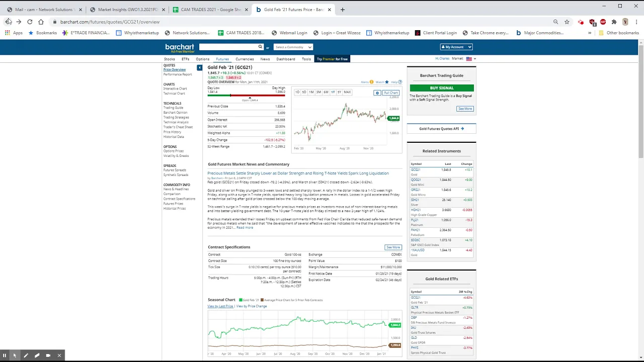Click the AdBlock extension icon

[603, 22]
